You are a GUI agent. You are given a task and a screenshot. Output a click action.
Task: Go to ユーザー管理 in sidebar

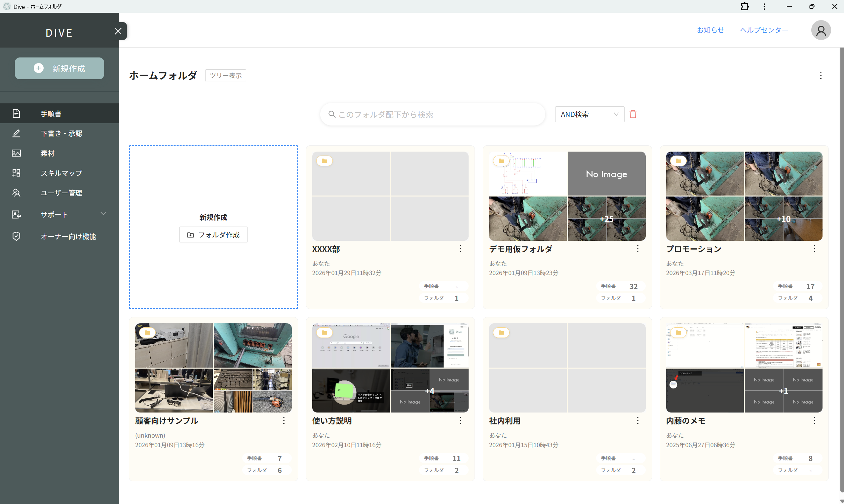point(61,193)
